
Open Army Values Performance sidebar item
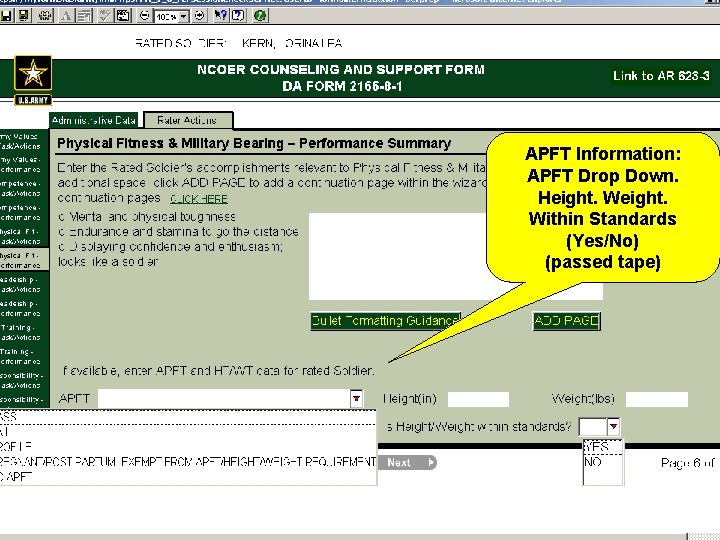(x=21, y=165)
